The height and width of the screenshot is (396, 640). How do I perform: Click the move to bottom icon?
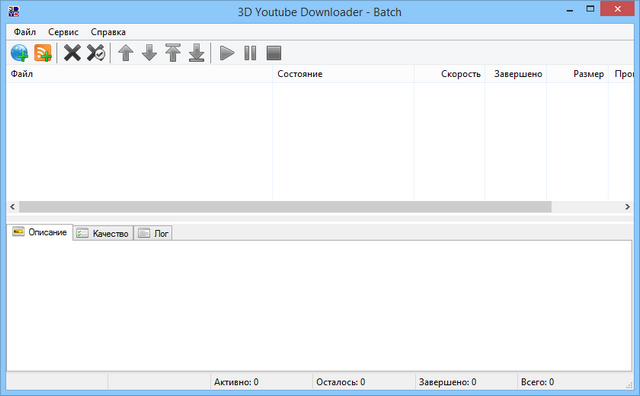[197, 53]
